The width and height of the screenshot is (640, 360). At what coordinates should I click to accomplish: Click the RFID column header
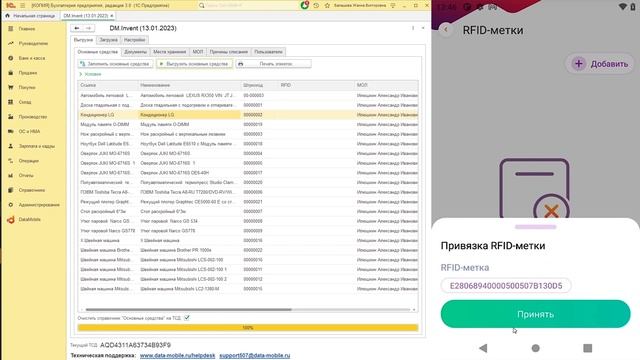point(317,85)
